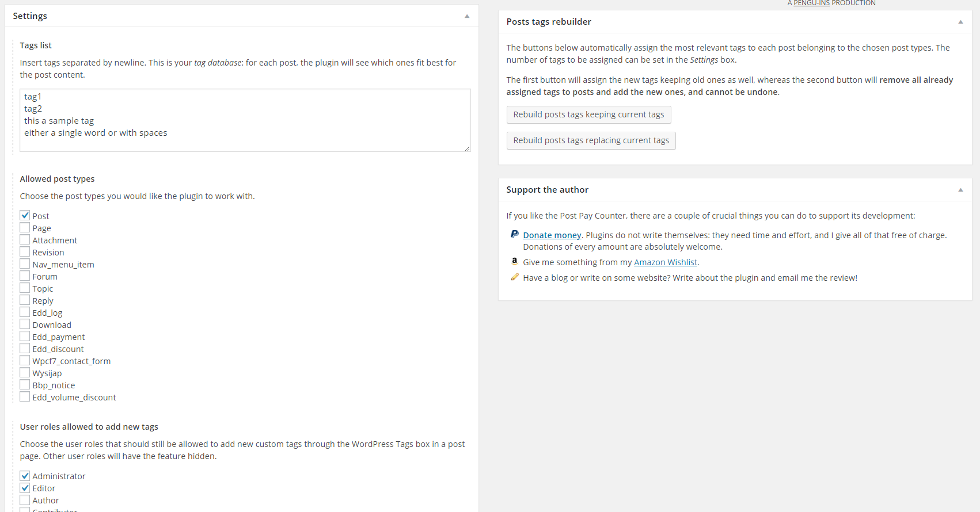Grab the textarea resize handle corner
The width and height of the screenshot is (980, 512).
pos(467,148)
